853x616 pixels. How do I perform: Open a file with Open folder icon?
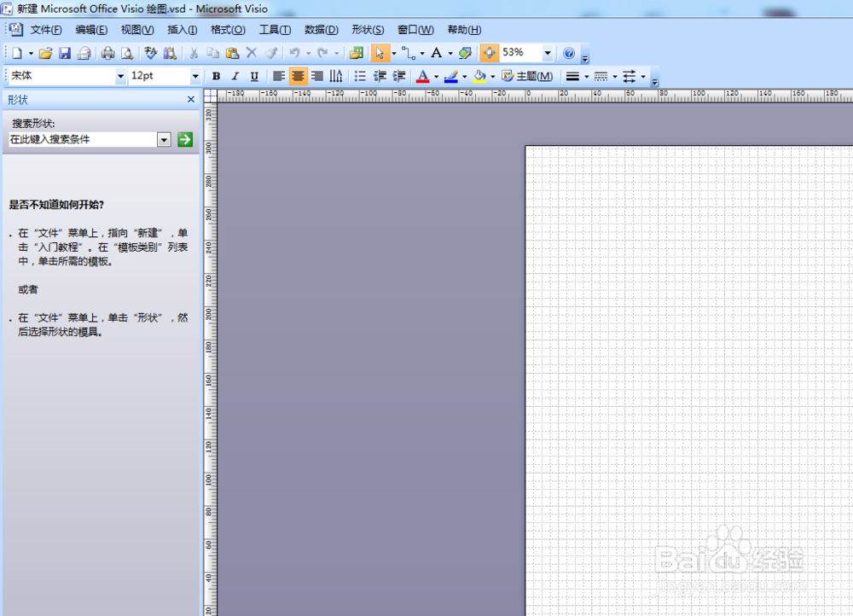click(x=46, y=53)
